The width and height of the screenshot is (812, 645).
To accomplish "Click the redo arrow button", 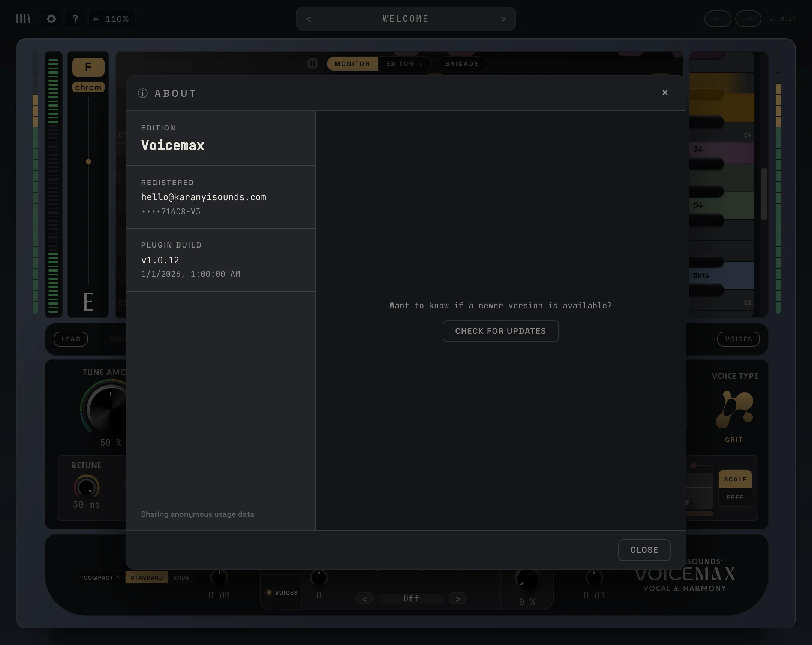I will click(x=748, y=19).
